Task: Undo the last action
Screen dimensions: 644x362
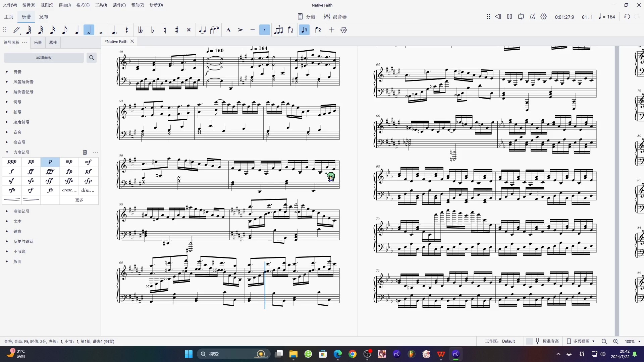Action: click(627, 17)
